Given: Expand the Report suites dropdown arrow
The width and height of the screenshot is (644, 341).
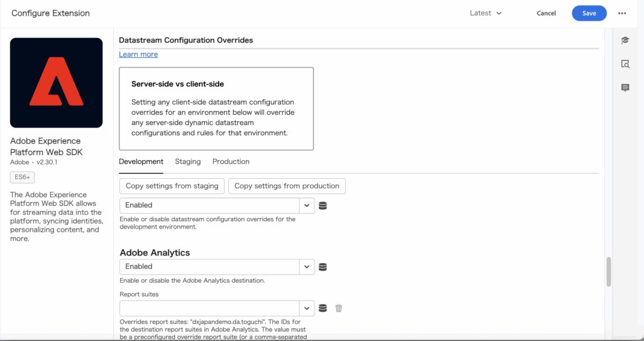Looking at the screenshot, I should point(306,308).
